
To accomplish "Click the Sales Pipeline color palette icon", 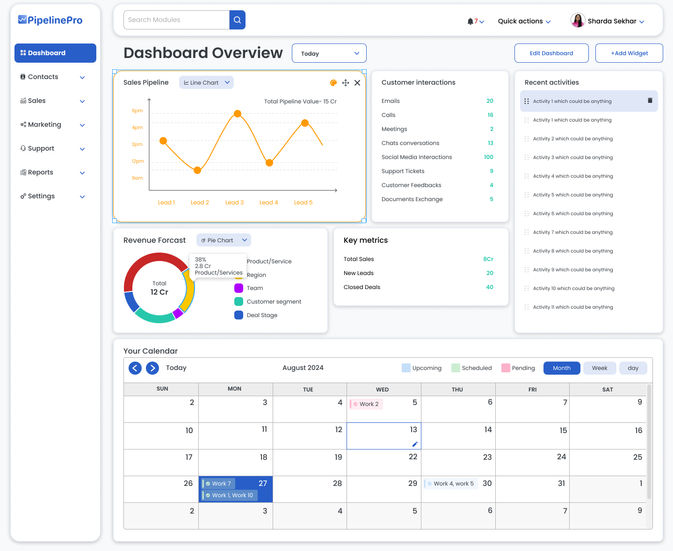I will pyautogui.click(x=333, y=83).
